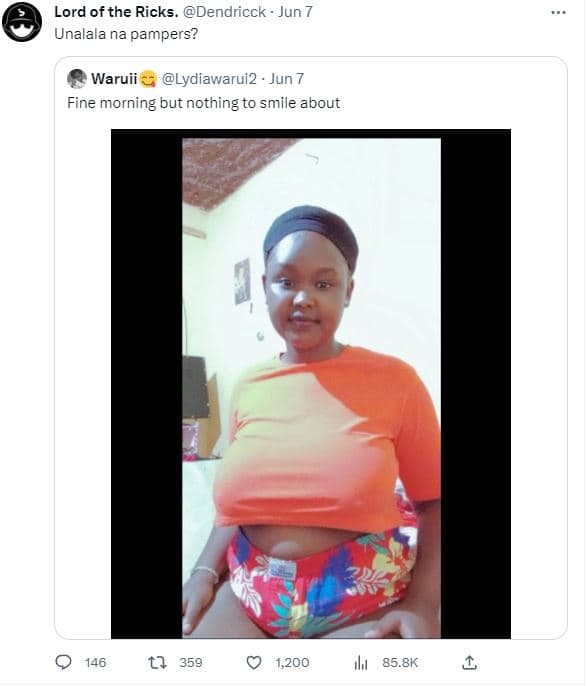
Task: Click the 85.8K views count
Action: pyautogui.click(x=400, y=663)
